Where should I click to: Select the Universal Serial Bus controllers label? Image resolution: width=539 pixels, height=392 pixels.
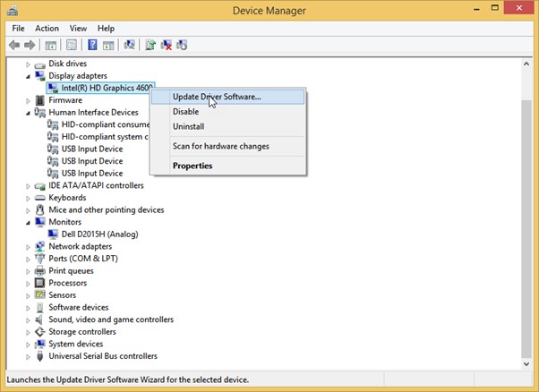(103, 356)
